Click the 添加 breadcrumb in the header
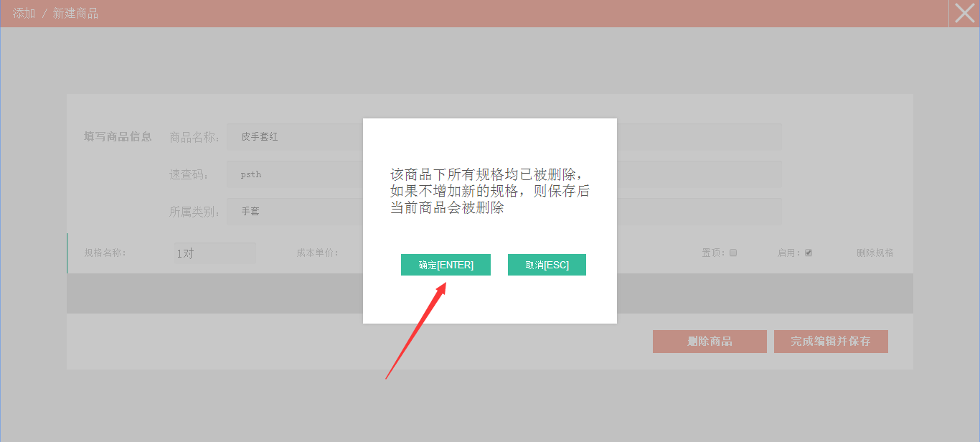The width and height of the screenshot is (980, 442). [x=24, y=14]
